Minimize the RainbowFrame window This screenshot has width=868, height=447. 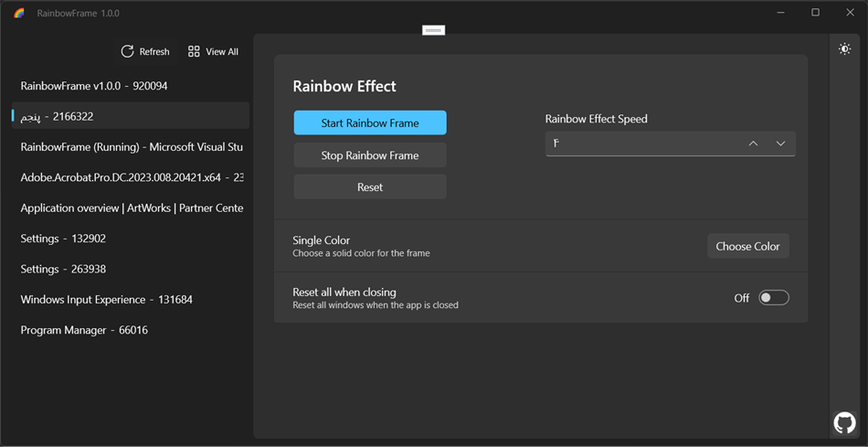780,12
